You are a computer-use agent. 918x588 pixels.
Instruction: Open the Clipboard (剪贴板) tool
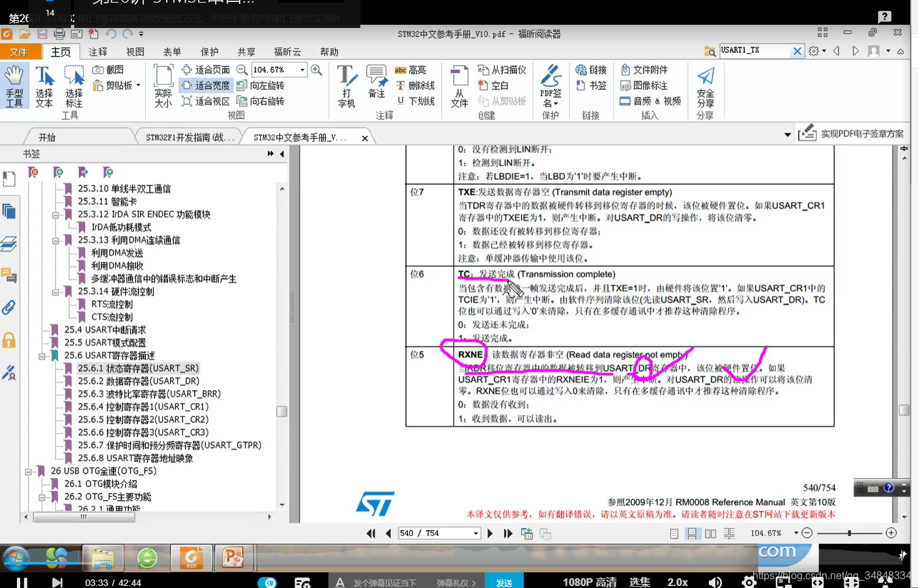[x=116, y=85]
